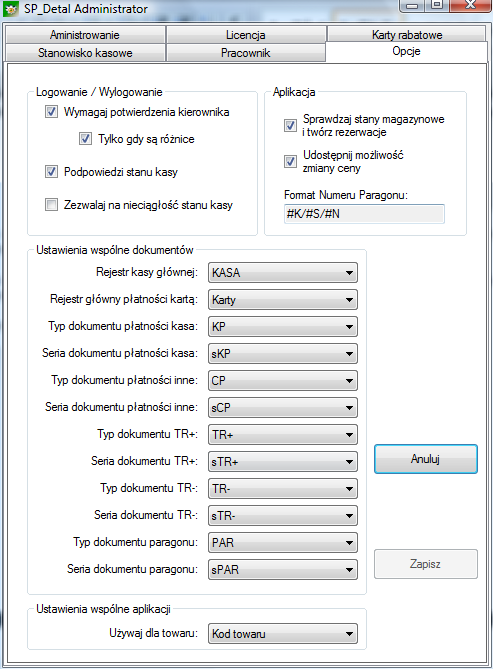Switch to the Licencja tab

[x=246, y=35]
